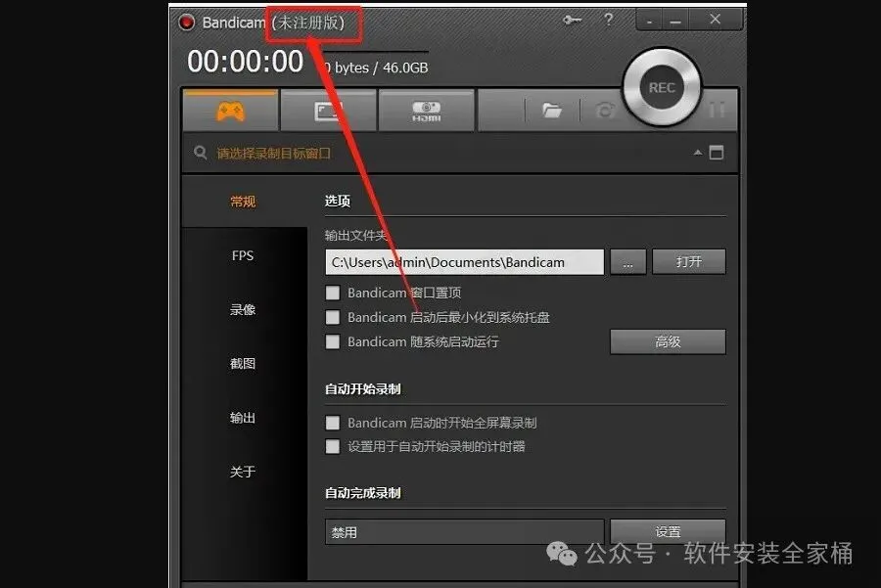Click the magnifier search target window icon
The image size is (881, 588).
pyautogui.click(x=200, y=153)
